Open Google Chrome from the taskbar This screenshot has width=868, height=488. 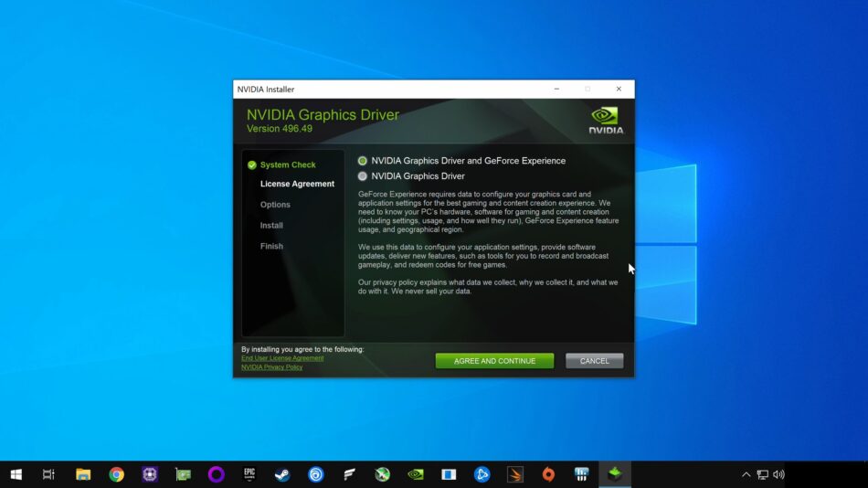(116, 474)
